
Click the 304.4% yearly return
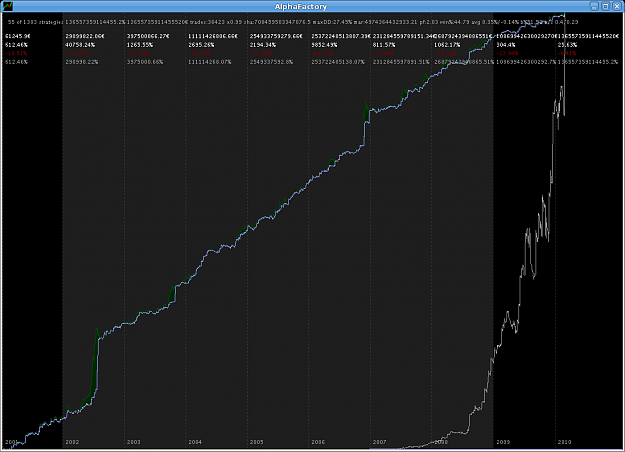coord(506,45)
